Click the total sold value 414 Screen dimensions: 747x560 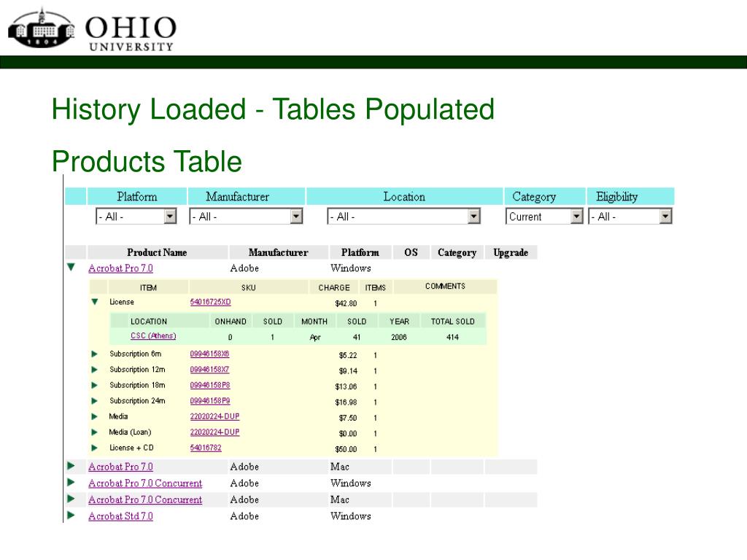(452, 337)
